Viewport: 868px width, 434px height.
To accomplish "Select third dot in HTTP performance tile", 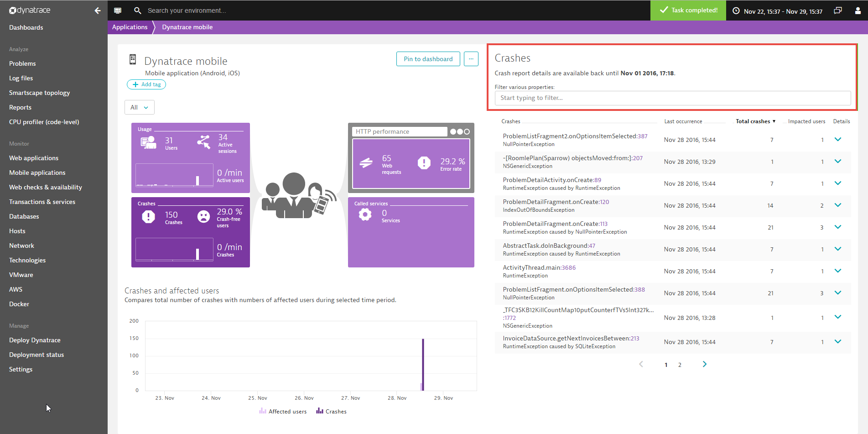I will (x=467, y=131).
